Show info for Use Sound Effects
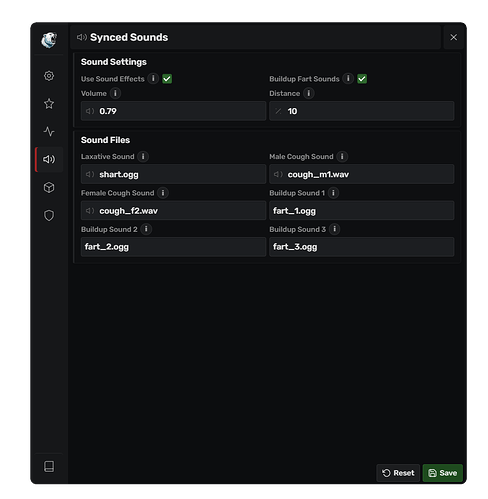 tap(153, 79)
